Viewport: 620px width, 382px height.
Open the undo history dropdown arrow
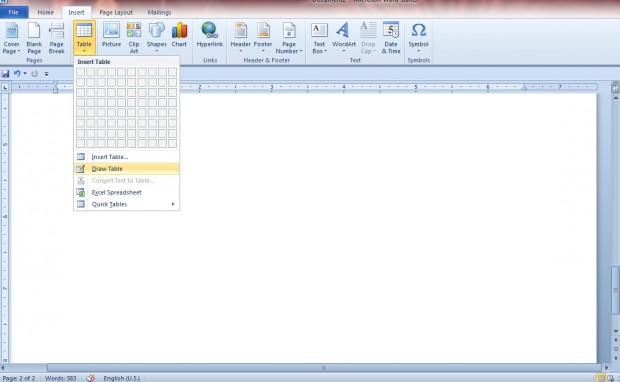click(x=25, y=74)
